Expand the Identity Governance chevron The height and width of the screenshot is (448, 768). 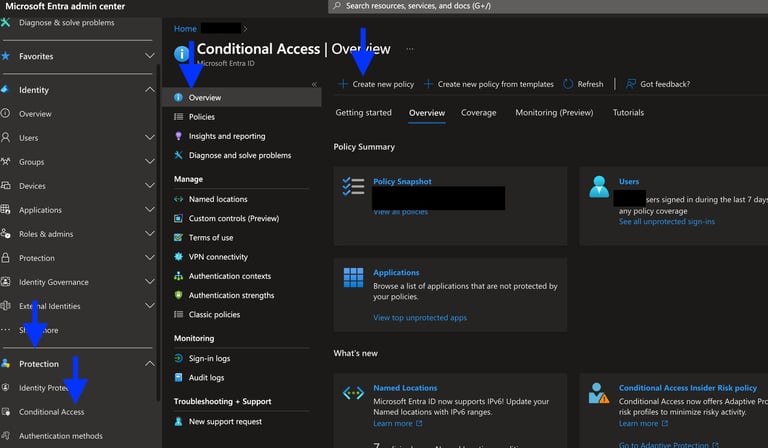point(149,282)
